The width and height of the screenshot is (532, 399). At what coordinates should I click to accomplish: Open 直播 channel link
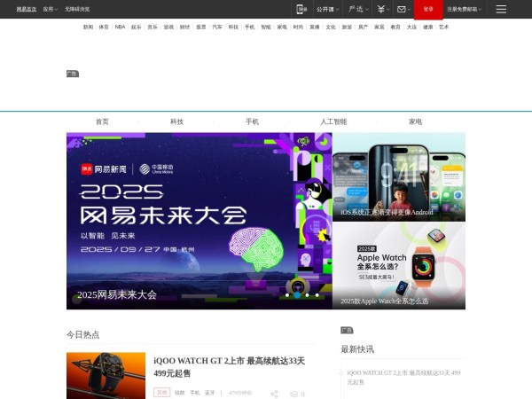pyautogui.click(x=314, y=27)
